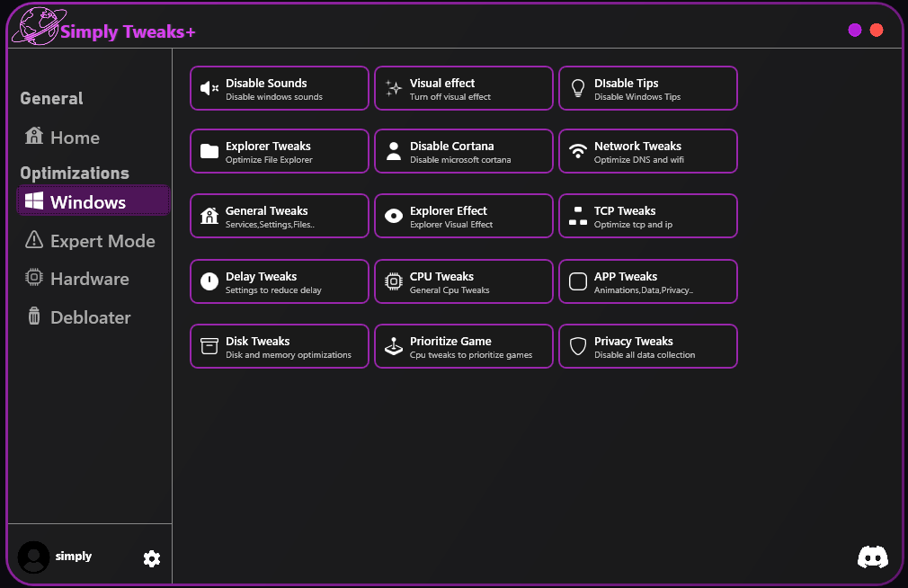
Task: Click the lightbulb icon on DIsable Tips
Action: 577,88
